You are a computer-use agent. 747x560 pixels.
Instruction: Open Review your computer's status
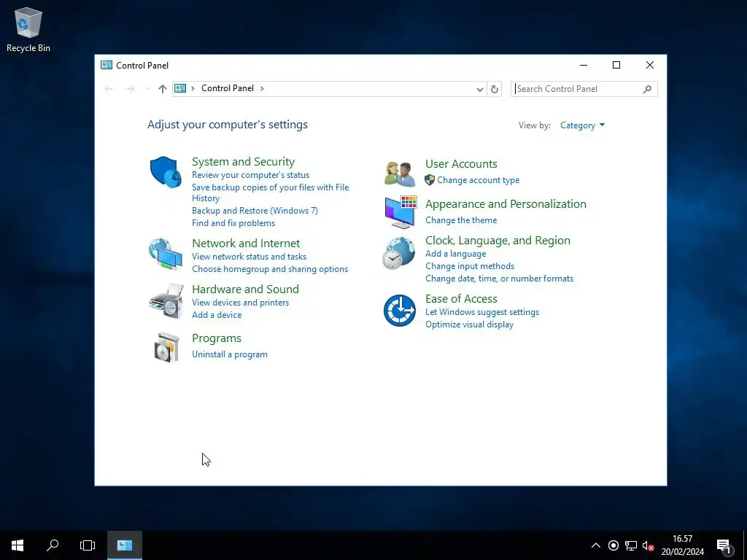click(x=251, y=175)
